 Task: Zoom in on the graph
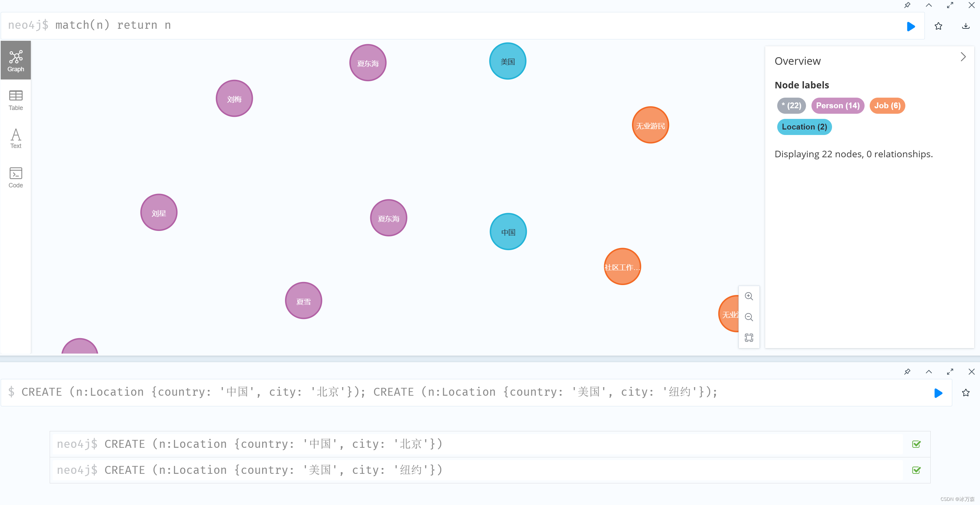pyautogui.click(x=748, y=296)
